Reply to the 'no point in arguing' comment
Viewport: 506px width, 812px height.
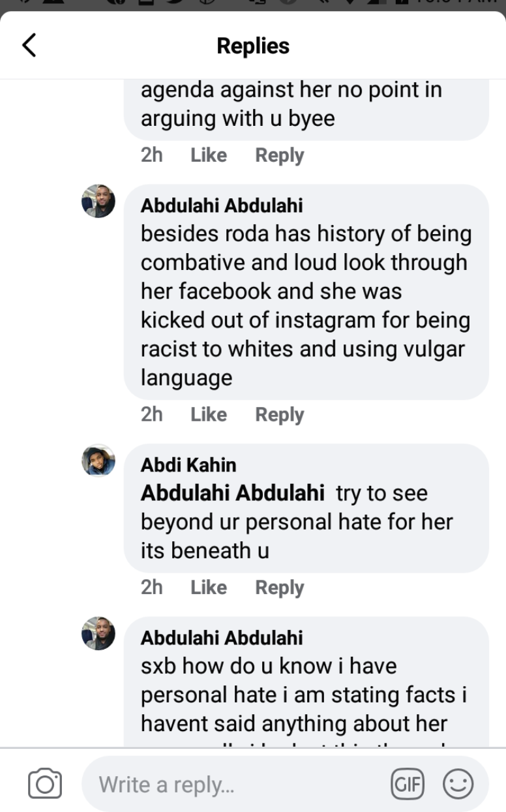[x=280, y=155]
